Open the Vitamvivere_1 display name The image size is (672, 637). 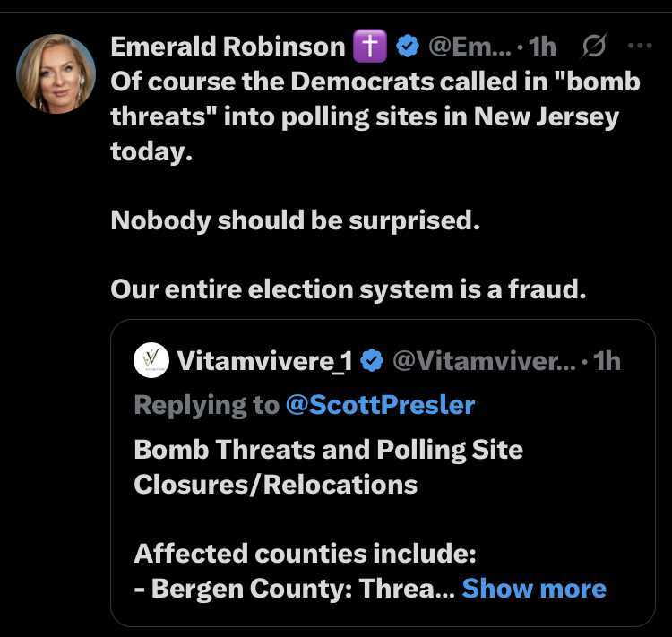click(266, 361)
